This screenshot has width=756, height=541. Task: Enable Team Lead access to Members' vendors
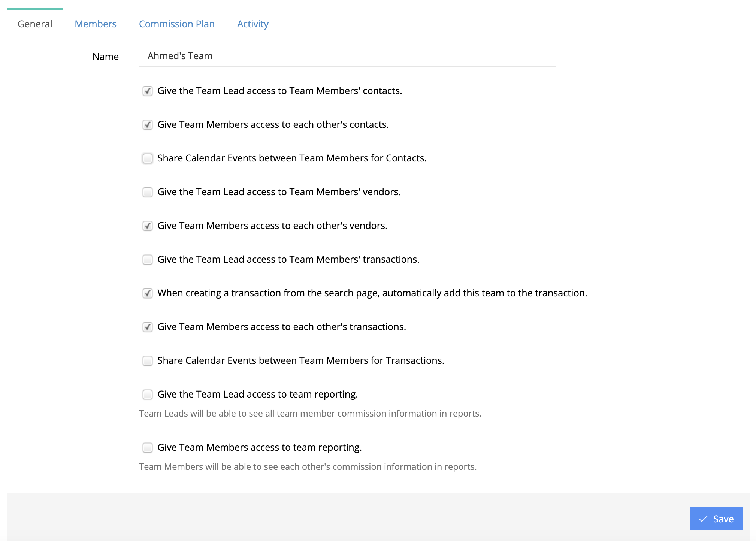tap(148, 192)
